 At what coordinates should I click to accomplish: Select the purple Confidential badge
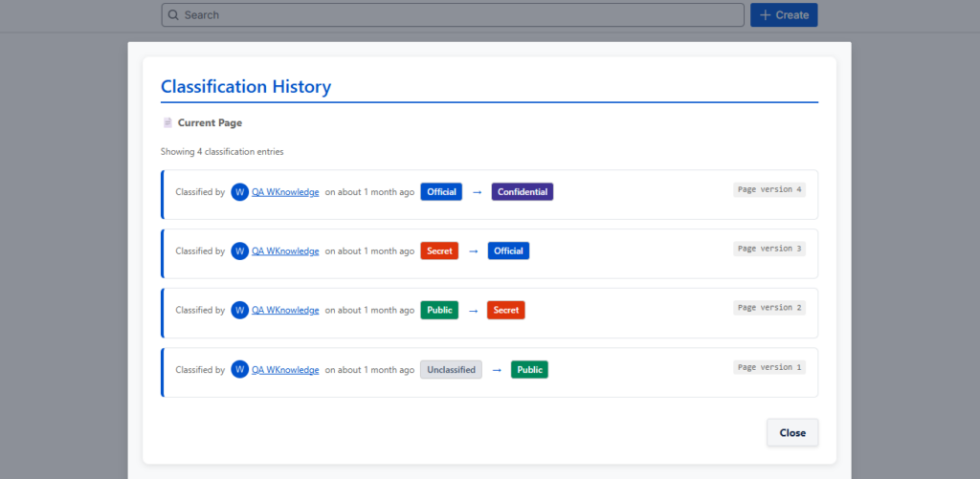point(523,192)
